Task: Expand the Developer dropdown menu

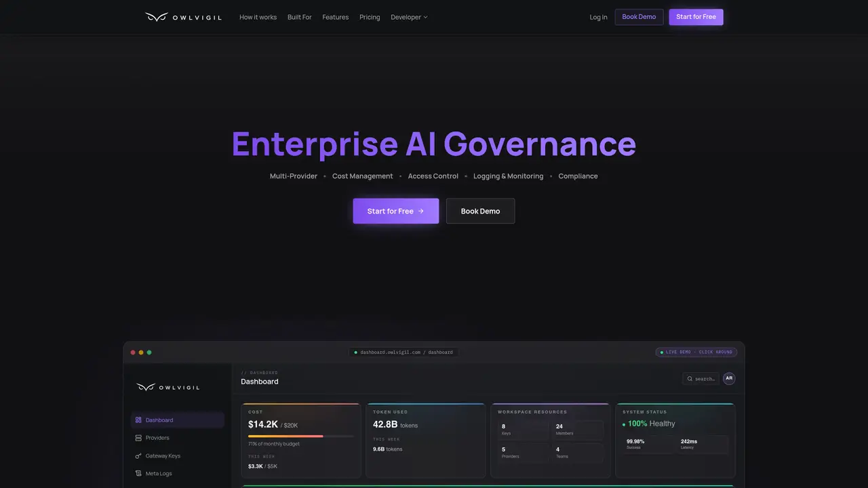Action: click(x=409, y=17)
